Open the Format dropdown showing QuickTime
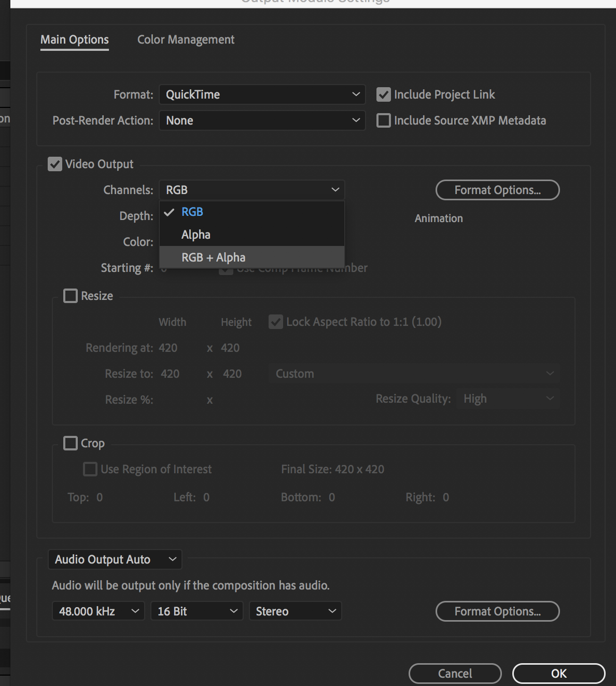Screen dimensions: 616x686 (262, 94)
